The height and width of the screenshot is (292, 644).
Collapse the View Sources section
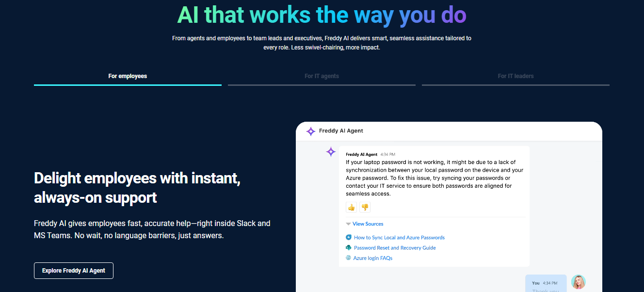click(x=365, y=224)
